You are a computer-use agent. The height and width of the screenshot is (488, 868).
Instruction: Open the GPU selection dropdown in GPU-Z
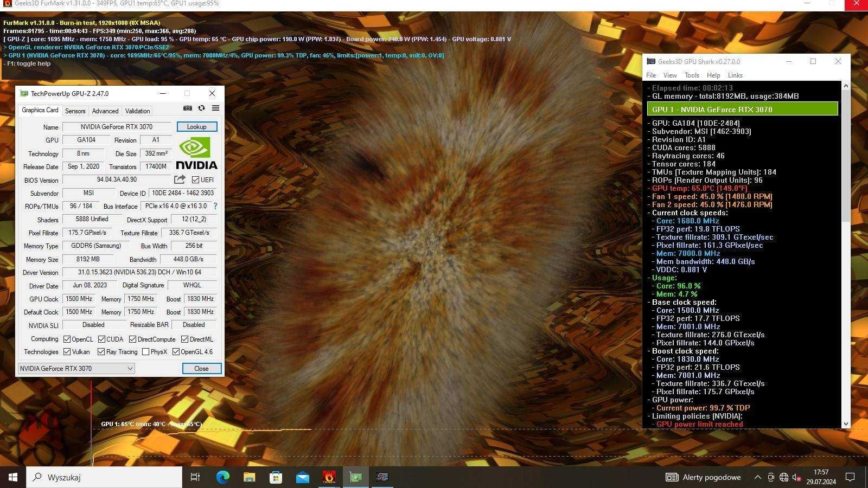[76, 369]
